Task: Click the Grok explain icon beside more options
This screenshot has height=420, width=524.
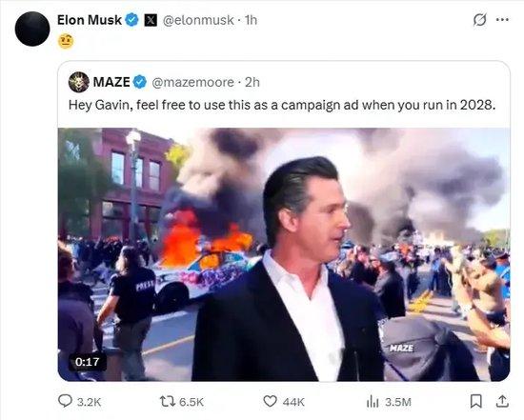Action: (479, 20)
